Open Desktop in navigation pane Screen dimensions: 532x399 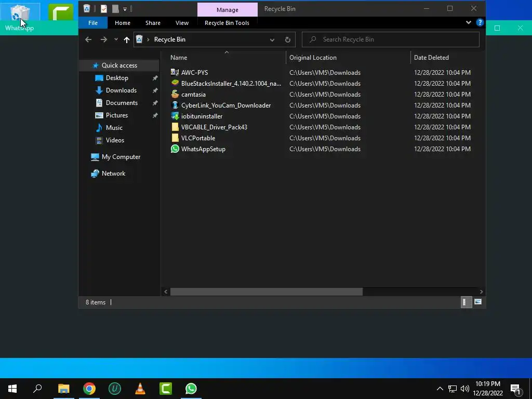[x=117, y=78]
